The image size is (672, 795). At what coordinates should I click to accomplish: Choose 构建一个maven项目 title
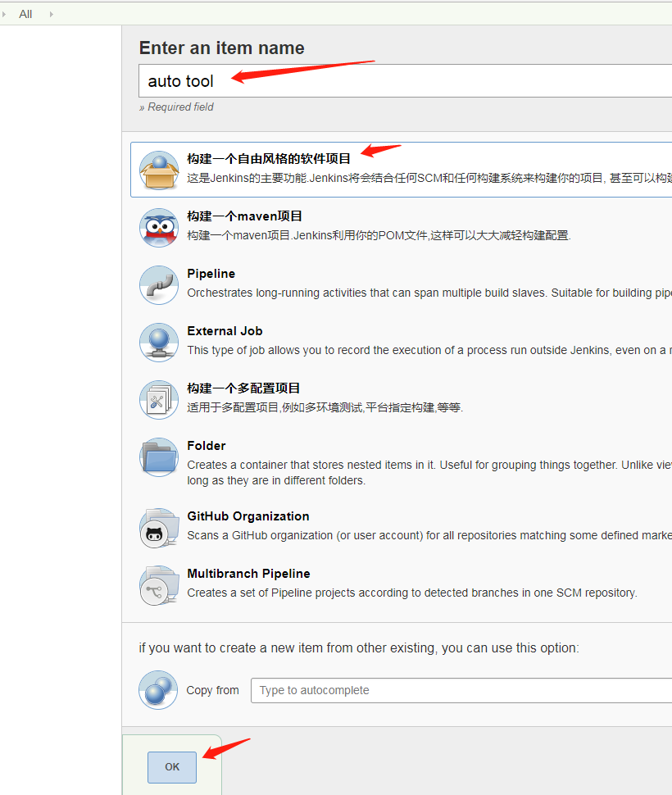244,216
